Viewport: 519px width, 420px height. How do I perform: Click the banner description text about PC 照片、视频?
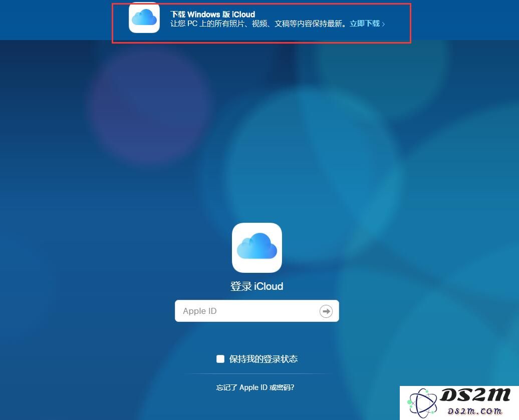point(259,24)
